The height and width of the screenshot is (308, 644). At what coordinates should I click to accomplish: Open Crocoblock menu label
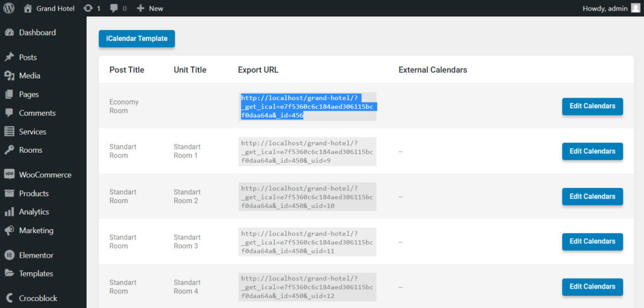pos(38,299)
